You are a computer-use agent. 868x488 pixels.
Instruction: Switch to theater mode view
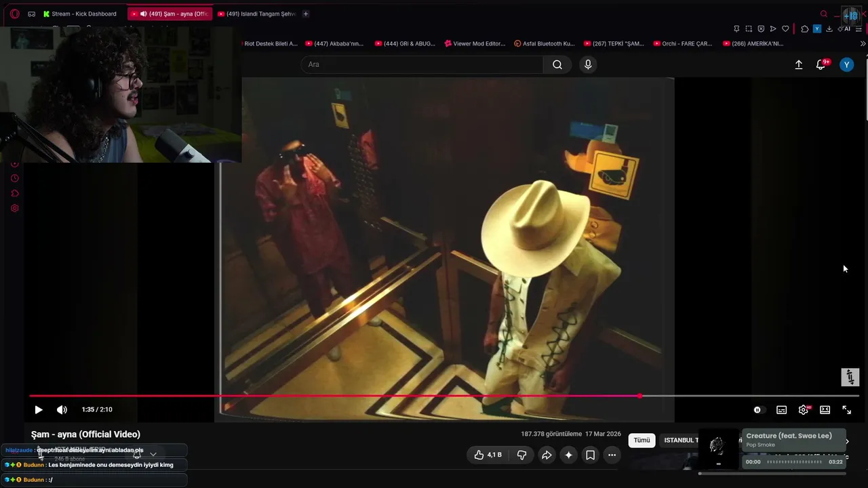coord(825,409)
